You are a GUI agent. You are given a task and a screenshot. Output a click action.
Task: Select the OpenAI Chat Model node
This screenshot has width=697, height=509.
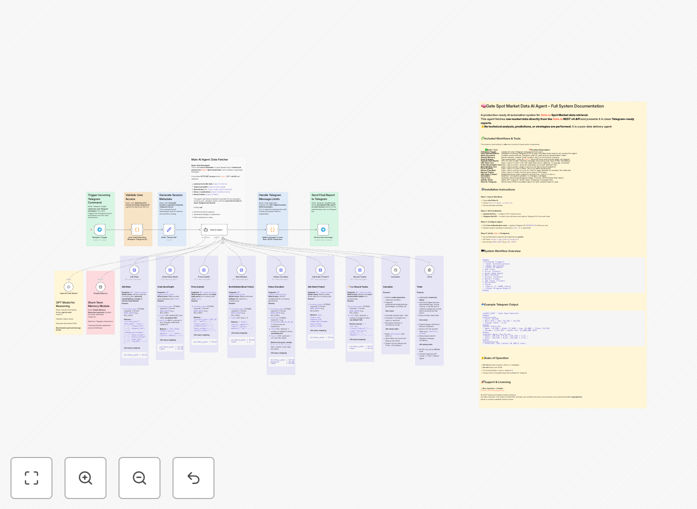(68, 287)
